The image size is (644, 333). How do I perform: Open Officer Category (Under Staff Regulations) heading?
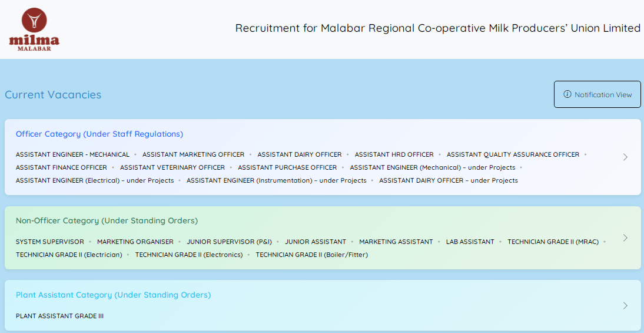(x=99, y=134)
